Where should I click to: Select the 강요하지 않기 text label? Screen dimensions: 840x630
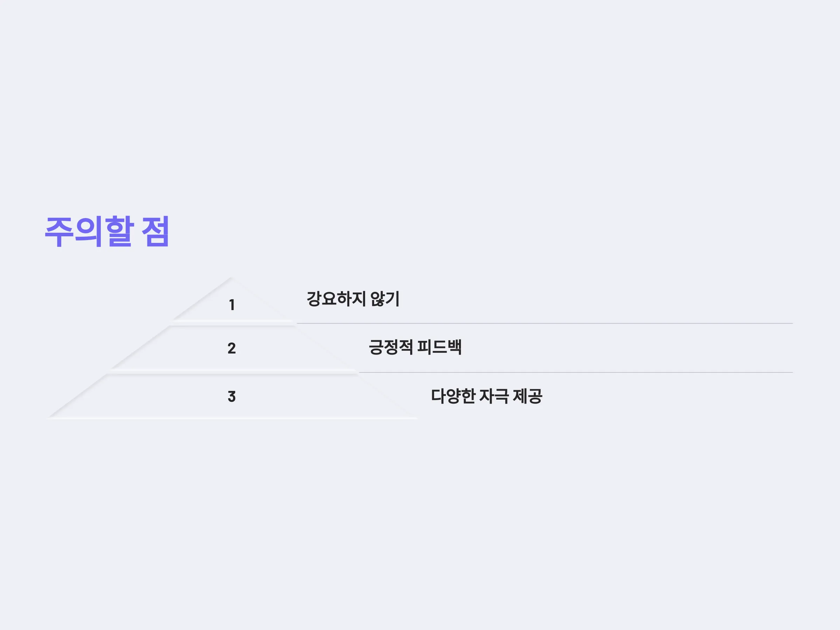click(x=353, y=299)
